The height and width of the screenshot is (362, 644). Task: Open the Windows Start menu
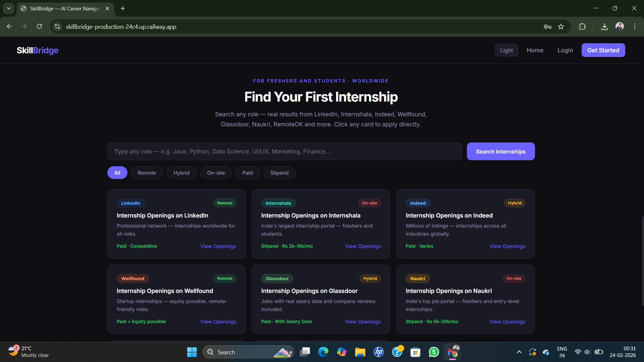tap(192, 352)
